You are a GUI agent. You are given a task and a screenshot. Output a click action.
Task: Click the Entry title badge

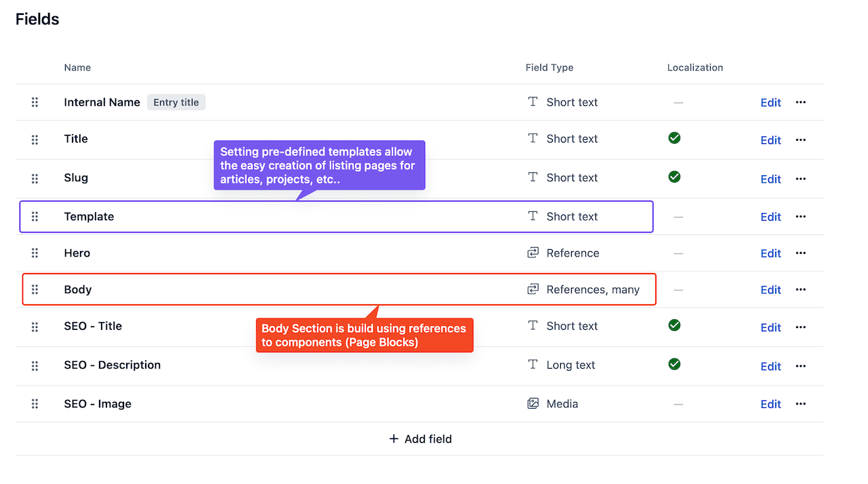(x=176, y=103)
